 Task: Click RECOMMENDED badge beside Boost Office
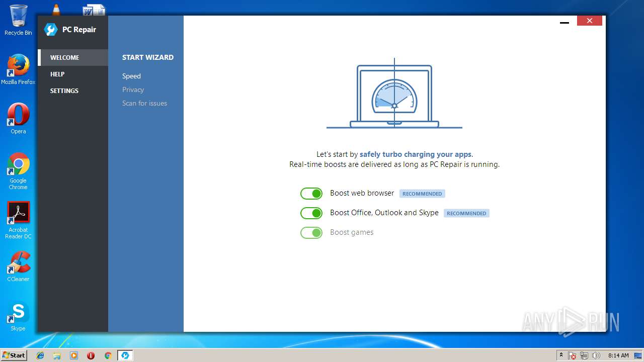point(466,213)
